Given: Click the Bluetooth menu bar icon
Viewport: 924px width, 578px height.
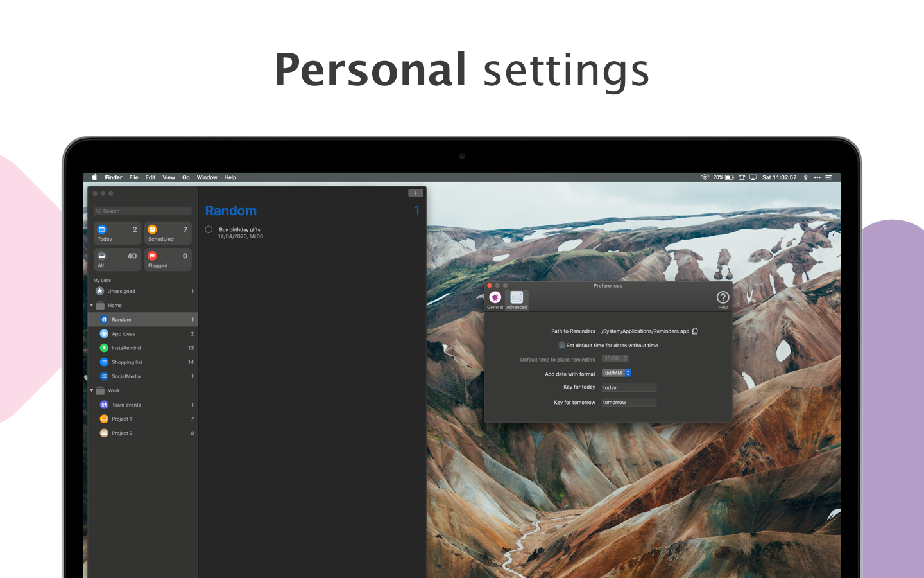Looking at the screenshot, I should coord(805,177).
